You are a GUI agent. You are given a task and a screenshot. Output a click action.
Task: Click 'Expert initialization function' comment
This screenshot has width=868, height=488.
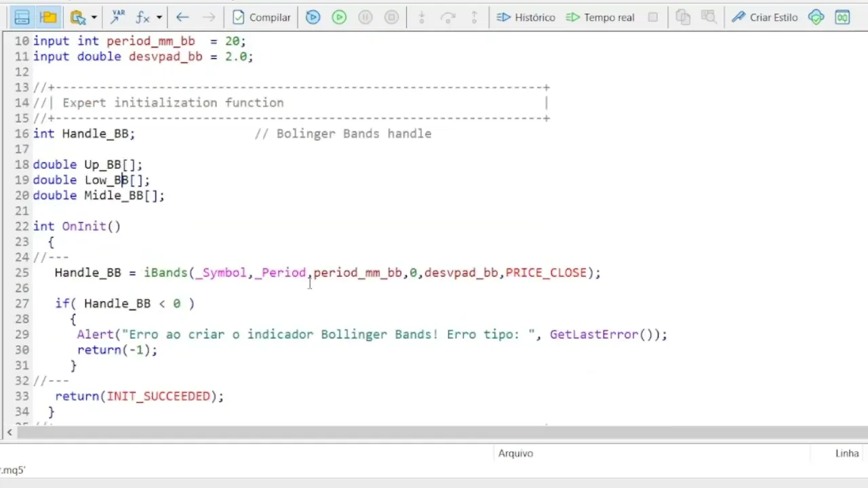pyautogui.click(x=173, y=103)
